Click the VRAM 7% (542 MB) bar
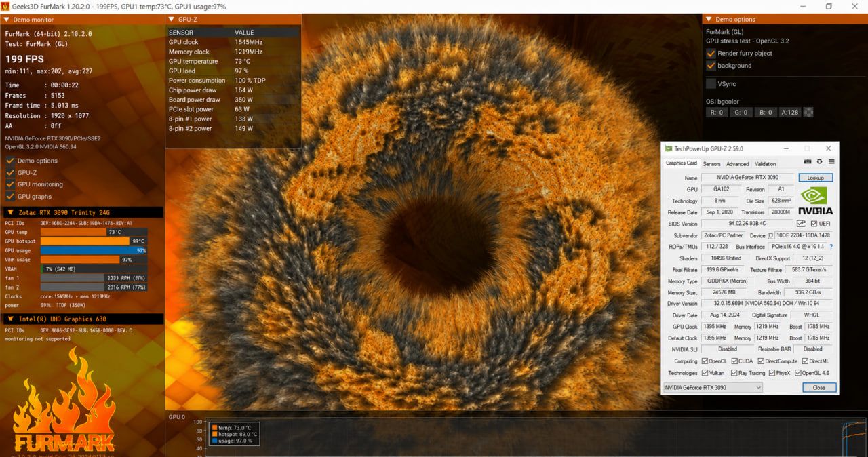The height and width of the screenshot is (457, 868). 94,269
